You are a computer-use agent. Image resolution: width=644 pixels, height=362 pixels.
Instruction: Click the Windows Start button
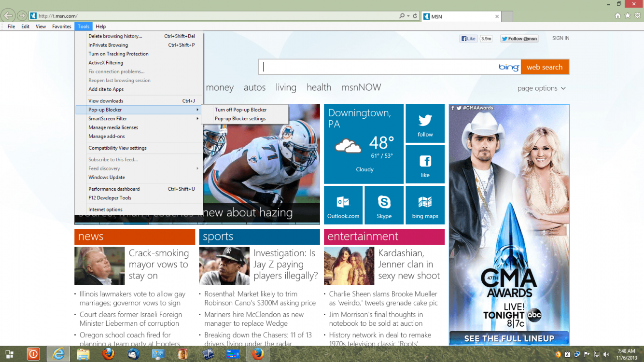pos(10,354)
